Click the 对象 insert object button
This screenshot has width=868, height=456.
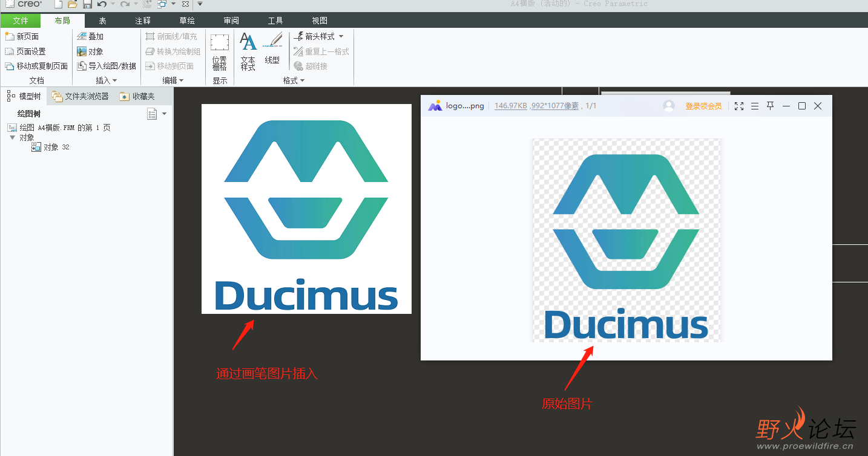[x=90, y=51]
